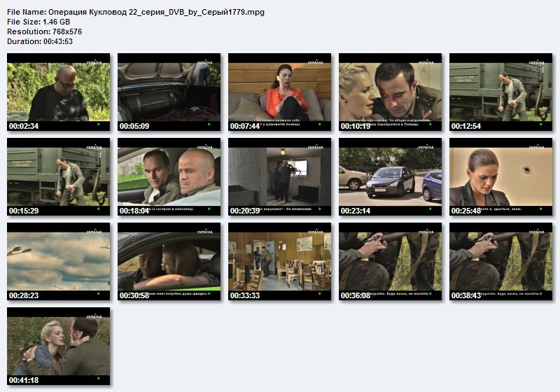The height and width of the screenshot is (392, 560).
Task: Click the frame timestamped 00:36:08
Action: [391, 262]
